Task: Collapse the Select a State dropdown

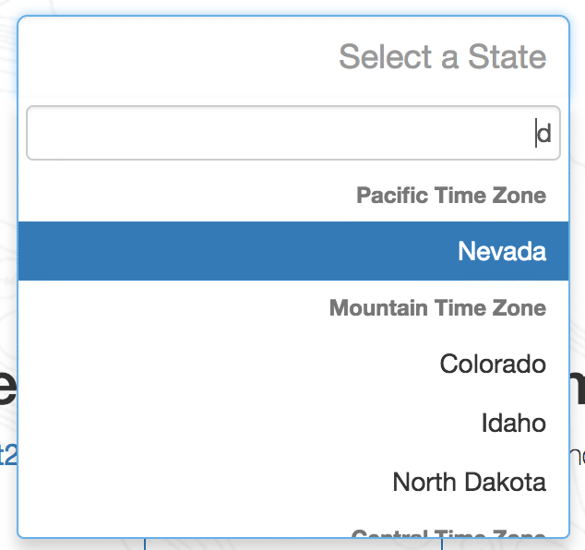Action: [x=293, y=57]
